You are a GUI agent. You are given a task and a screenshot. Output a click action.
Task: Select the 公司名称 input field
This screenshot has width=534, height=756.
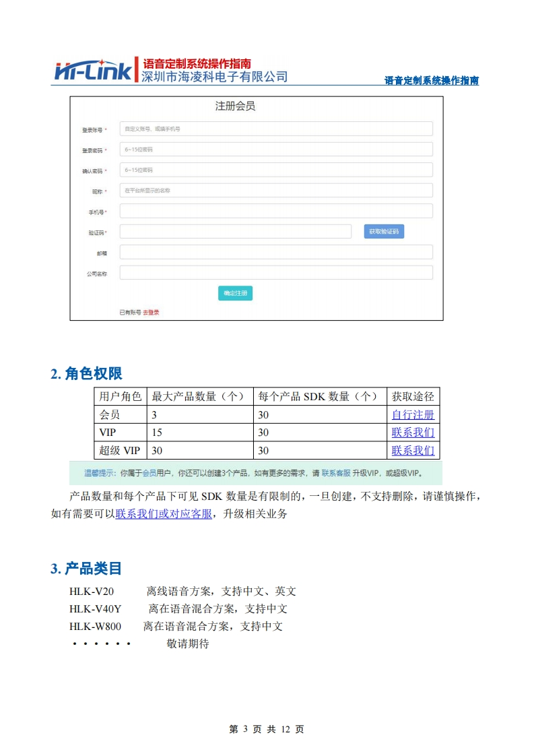[276, 273]
